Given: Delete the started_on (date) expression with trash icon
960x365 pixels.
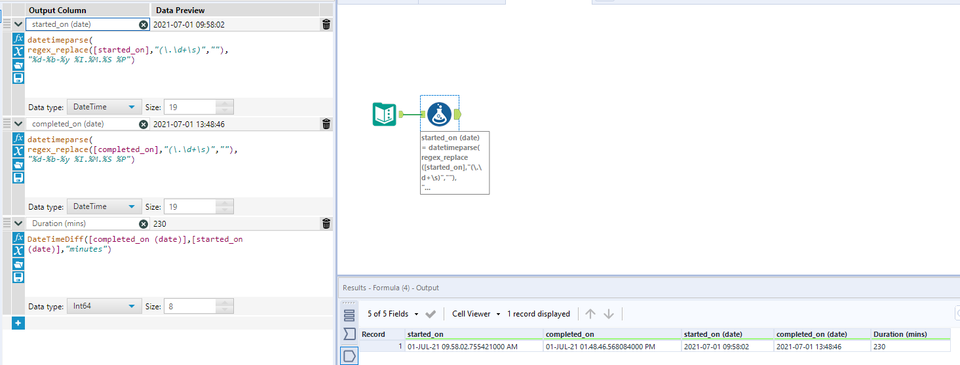Looking at the screenshot, I should click(x=326, y=24).
